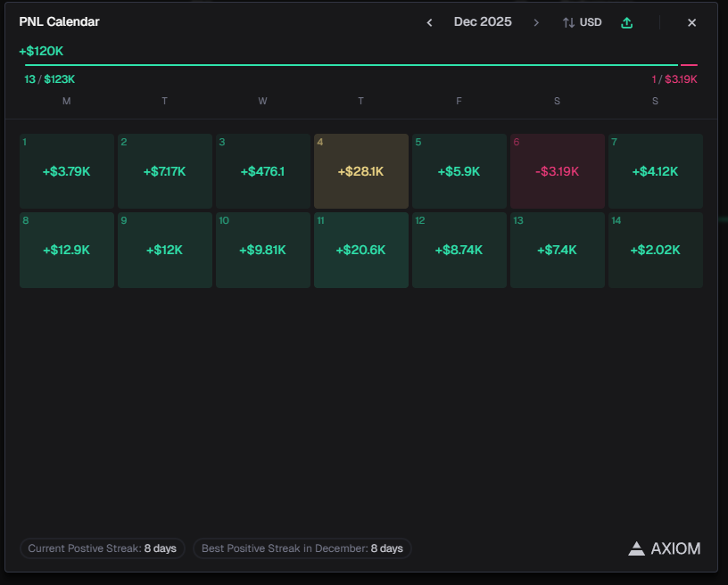This screenshot has width=728, height=585.
Task: Go to the previous month
Action: coord(429,22)
